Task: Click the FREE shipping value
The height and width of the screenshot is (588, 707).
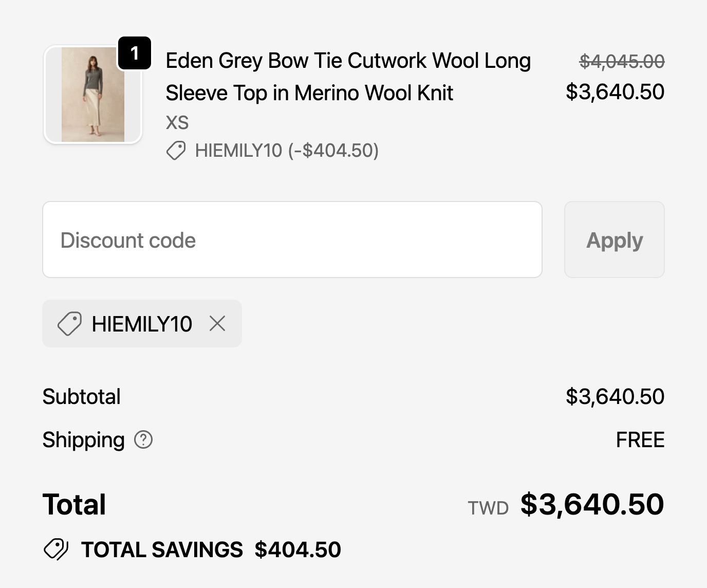Action: (640, 440)
